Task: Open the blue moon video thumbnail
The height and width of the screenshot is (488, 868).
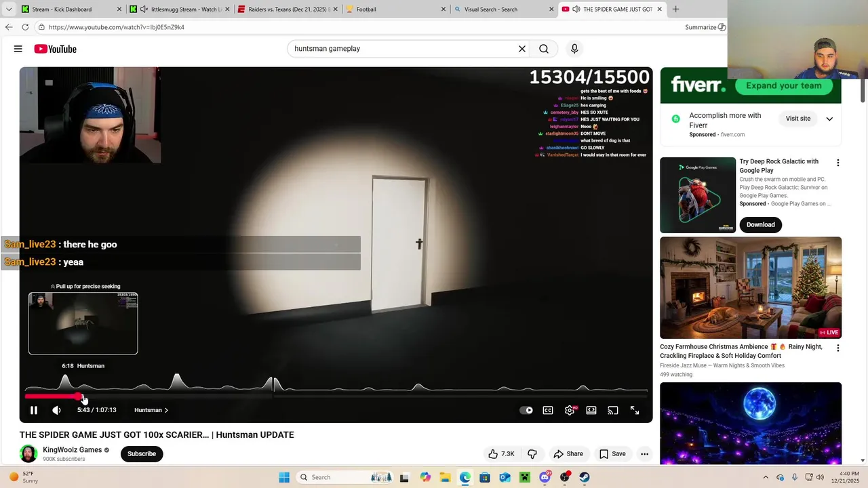Action: coord(751,424)
